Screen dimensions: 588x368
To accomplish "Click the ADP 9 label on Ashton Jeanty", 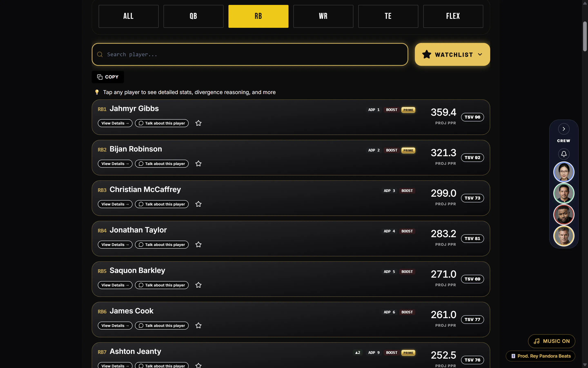I will coord(374,353).
